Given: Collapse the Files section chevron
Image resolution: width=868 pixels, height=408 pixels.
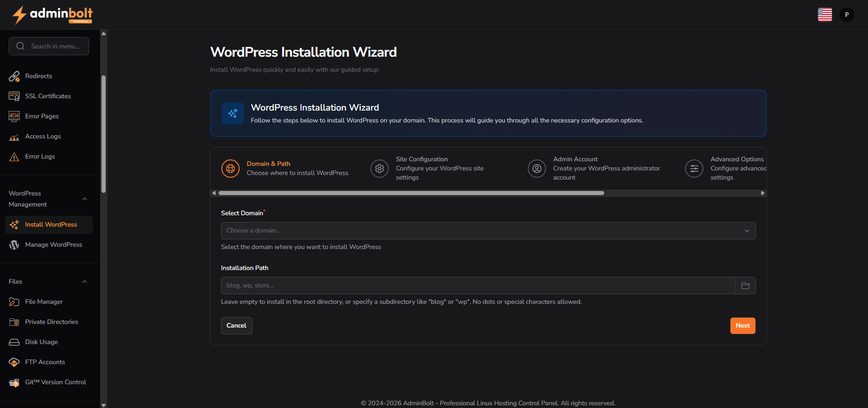Looking at the screenshot, I should (x=85, y=282).
